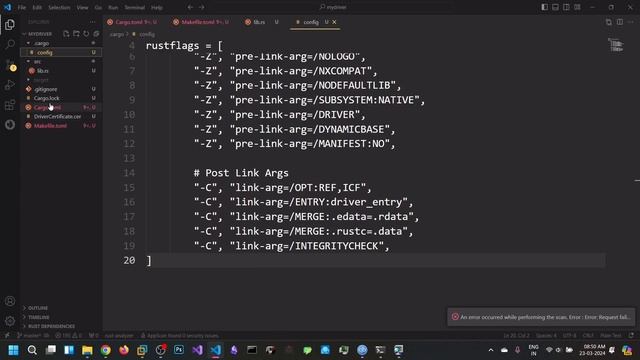Close the config editor tab
The height and width of the screenshot is (360, 640).
tap(334, 22)
